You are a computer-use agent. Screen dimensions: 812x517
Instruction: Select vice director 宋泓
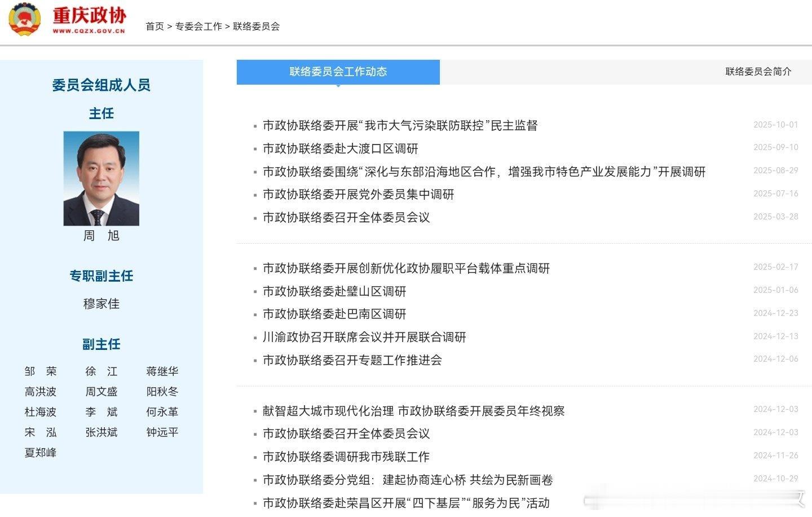41,432
